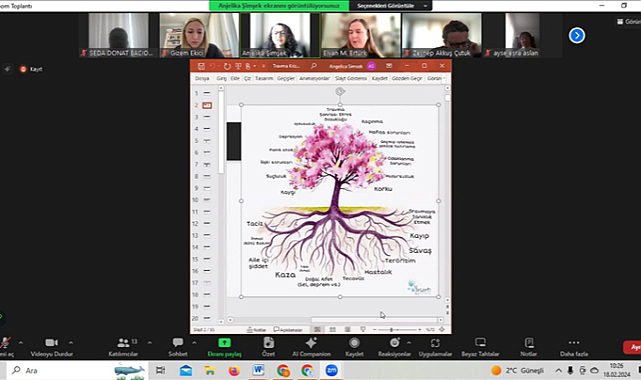Open the Özet summary icon
The width and height of the screenshot is (641, 380).
click(268, 347)
